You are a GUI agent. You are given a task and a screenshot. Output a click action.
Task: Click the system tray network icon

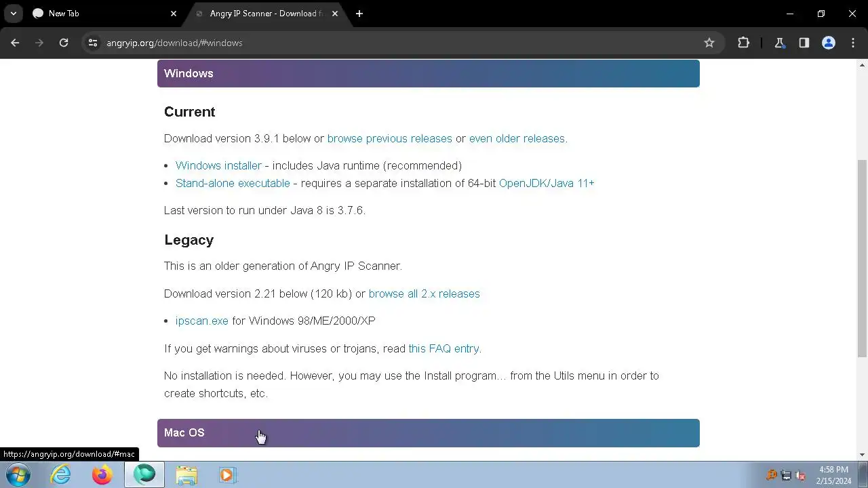tap(787, 476)
